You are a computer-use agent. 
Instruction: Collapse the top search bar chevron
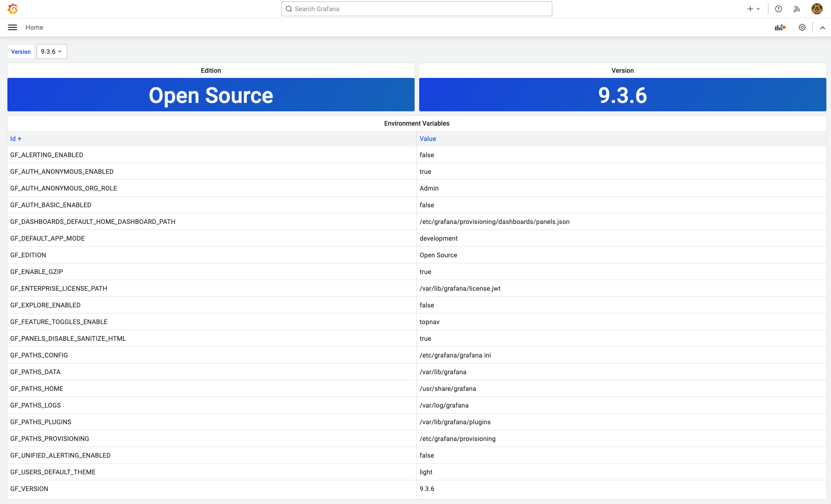pyautogui.click(x=823, y=27)
